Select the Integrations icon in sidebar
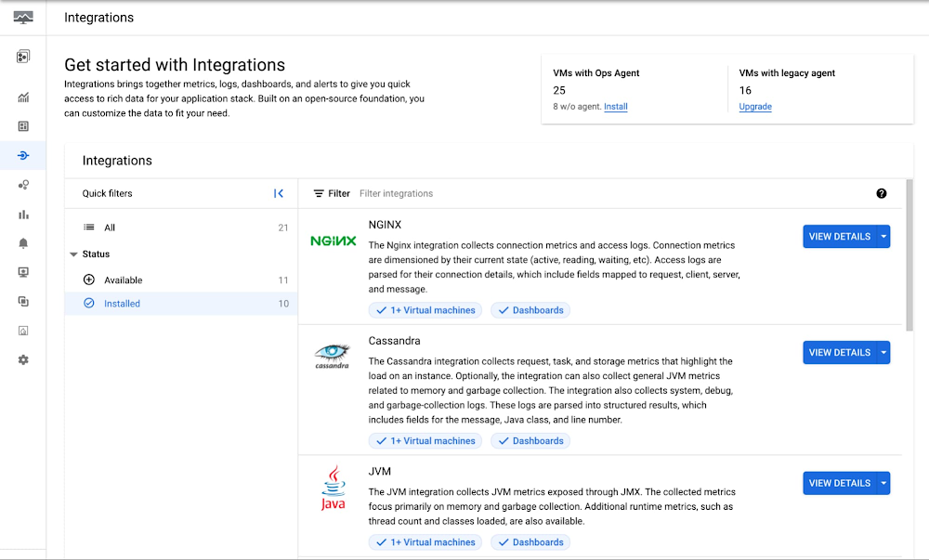 (23, 155)
